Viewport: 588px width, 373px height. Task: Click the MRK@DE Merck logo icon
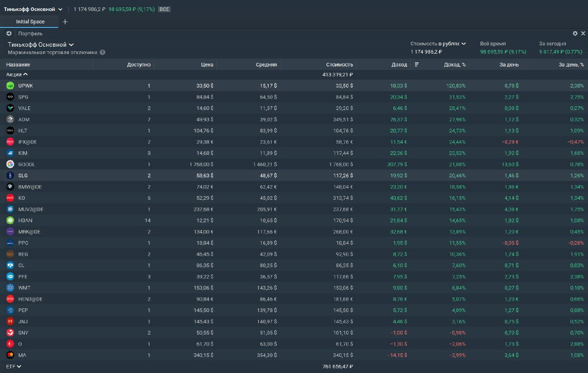pos(10,231)
